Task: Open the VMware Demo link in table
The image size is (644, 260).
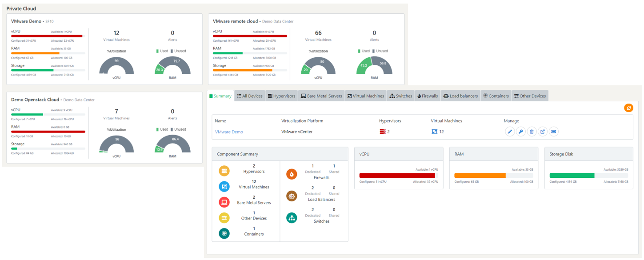Action: 229,132
